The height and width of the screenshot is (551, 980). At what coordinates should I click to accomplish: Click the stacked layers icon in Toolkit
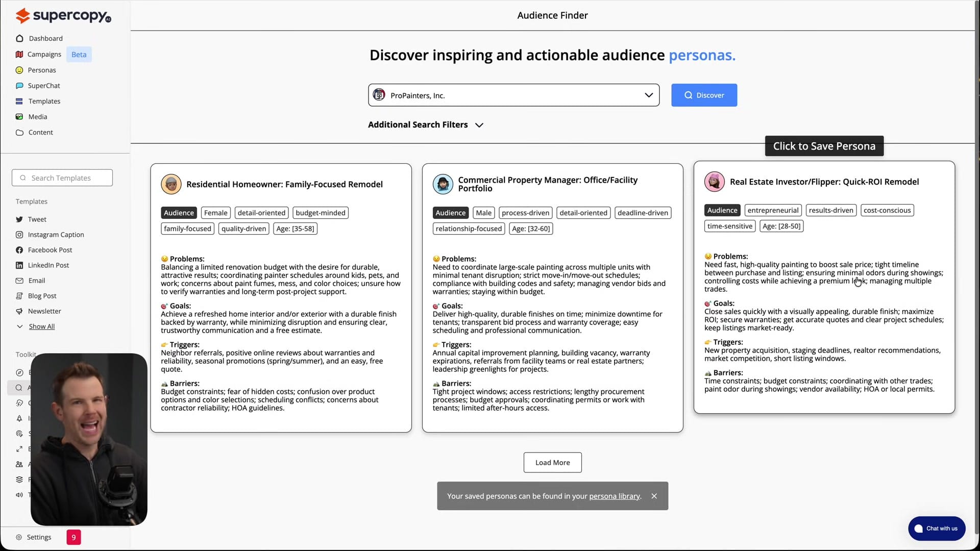tap(19, 480)
